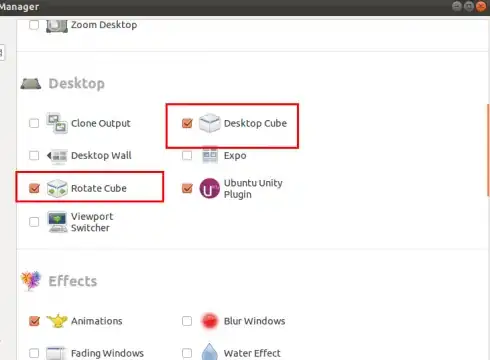Minimize the Manager window
Image resolution: width=490 pixels, height=360 pixels.
click(x=457, y=6)
